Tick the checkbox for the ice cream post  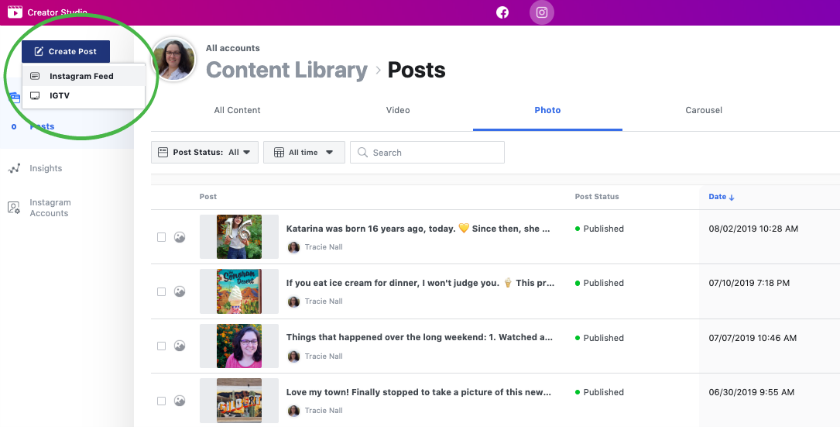click(161, 291)
